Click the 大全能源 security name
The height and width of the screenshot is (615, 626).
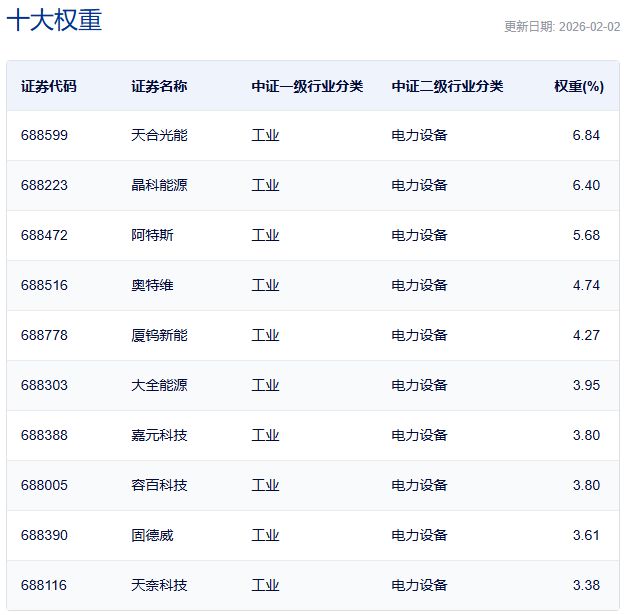coord(158,385)
